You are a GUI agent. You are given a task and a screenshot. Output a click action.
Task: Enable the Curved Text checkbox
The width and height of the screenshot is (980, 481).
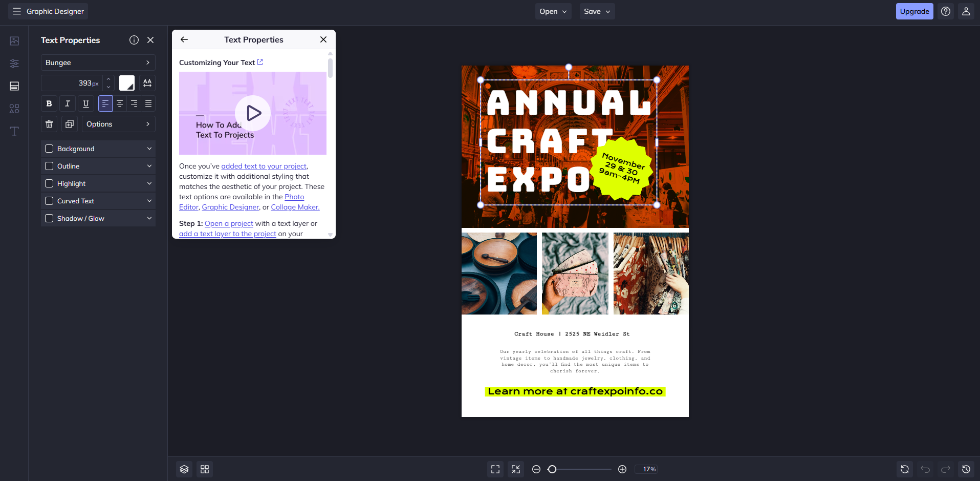[49, 201]
